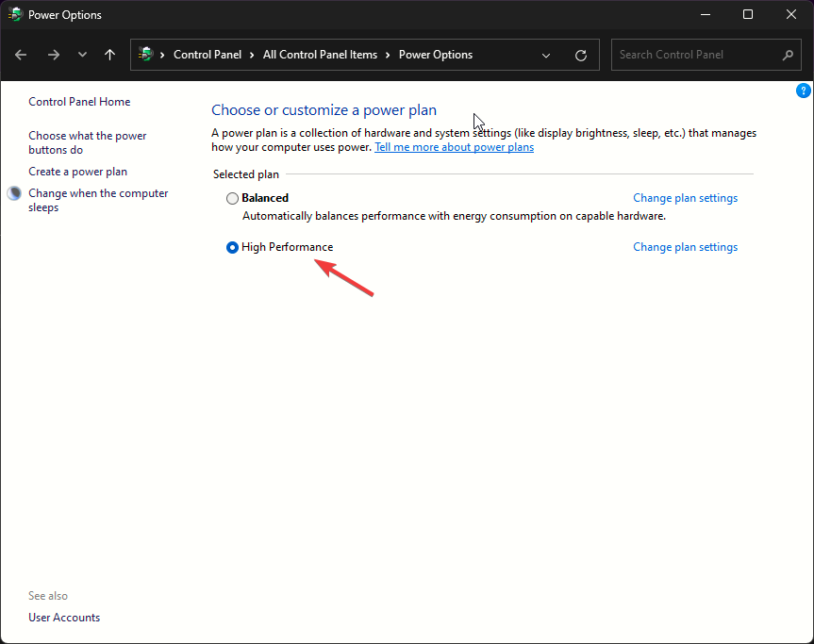This screenshot has width=814, height=644.
Task: Click the Search Control Panel field
Action: pyautogui.click(x=697, y=55)
